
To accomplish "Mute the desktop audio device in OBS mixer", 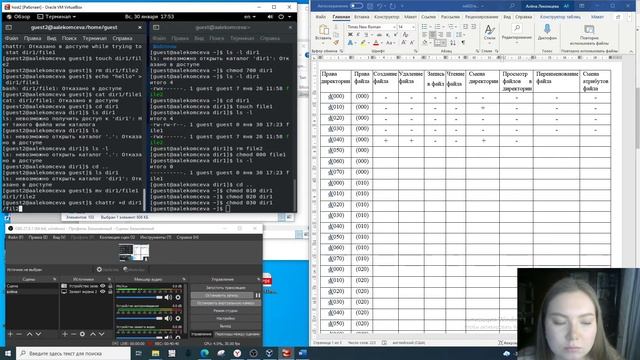I will [x=168, y=318].
